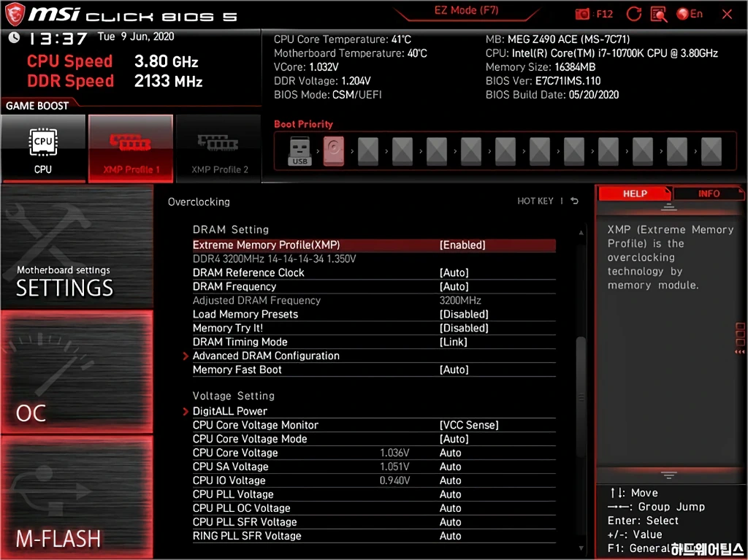Click the CPU Core Voltage Auto value field

coord(451,453)
